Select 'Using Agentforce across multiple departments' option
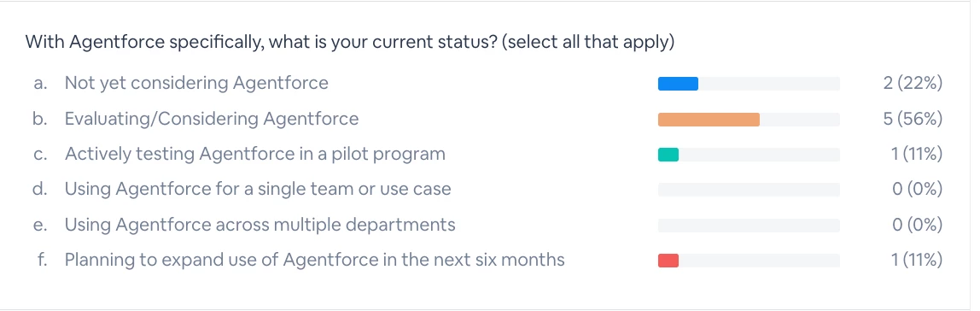The height and width of the screenshot is (311, 980). click(260, 225)
